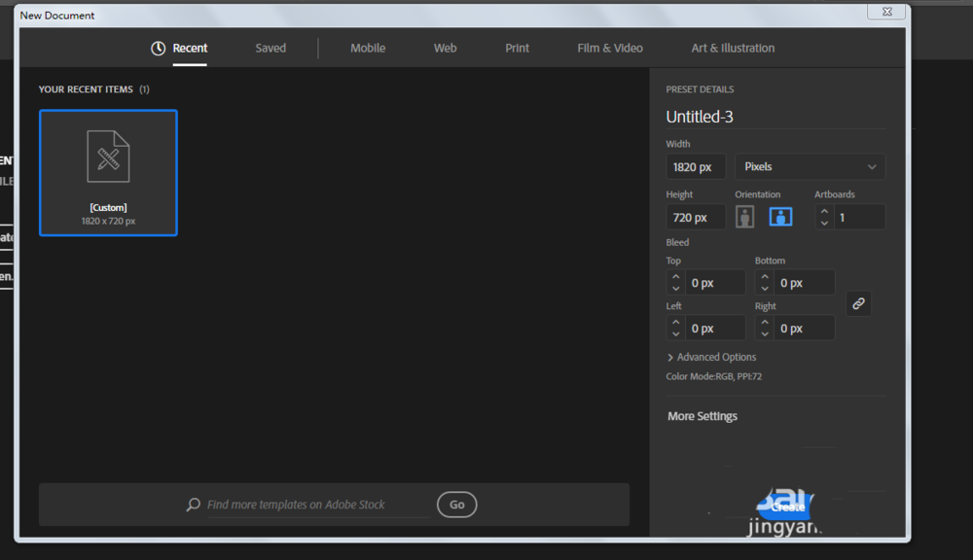973x560 pixels.
Task: Decrease the Top bleed value
Action: click(676, 289)
